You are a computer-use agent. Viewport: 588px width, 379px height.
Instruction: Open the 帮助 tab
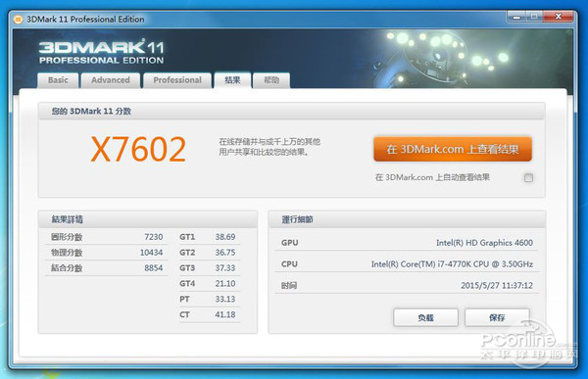tap(271, 80)
